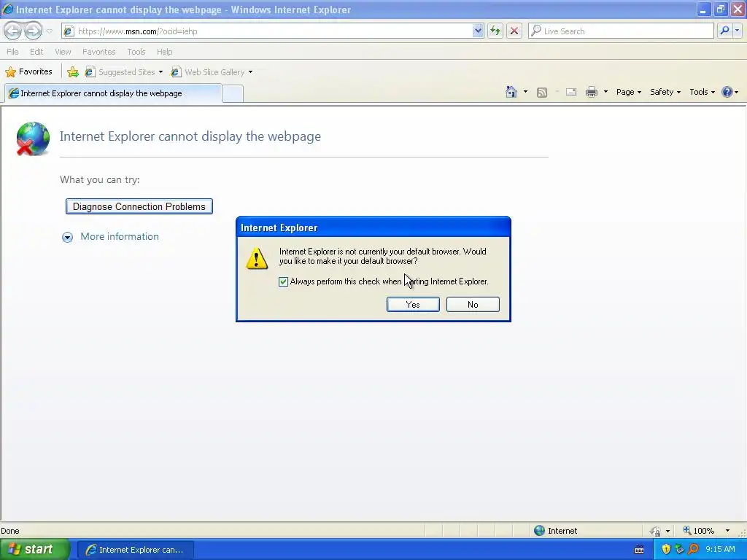Expand the Home button dropdown arrow
This screenshot has width=747, height=560.
[525, 92]
